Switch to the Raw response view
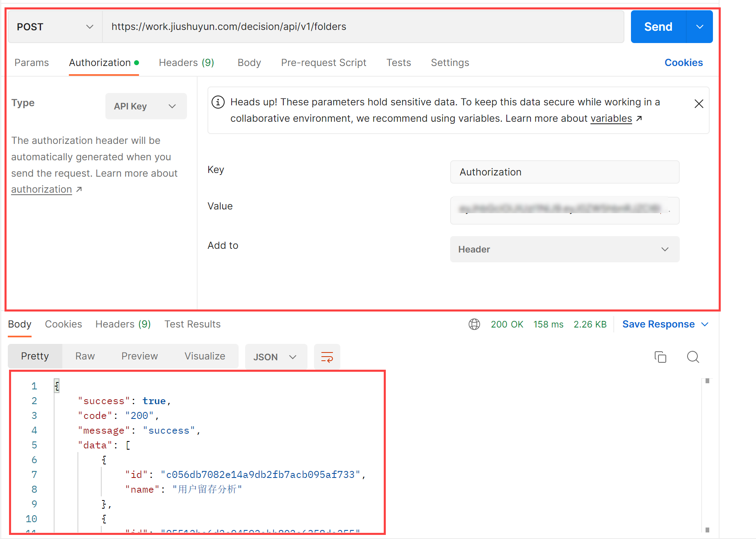The width and height of the screenshot is (756, 539). pyautogui.click(x=85, y=356)
